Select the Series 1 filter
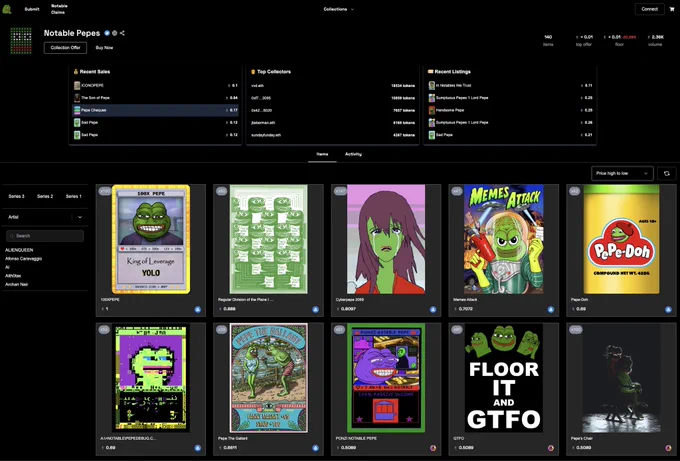Viewport: 680px width, 461px height. pos(73,196)
